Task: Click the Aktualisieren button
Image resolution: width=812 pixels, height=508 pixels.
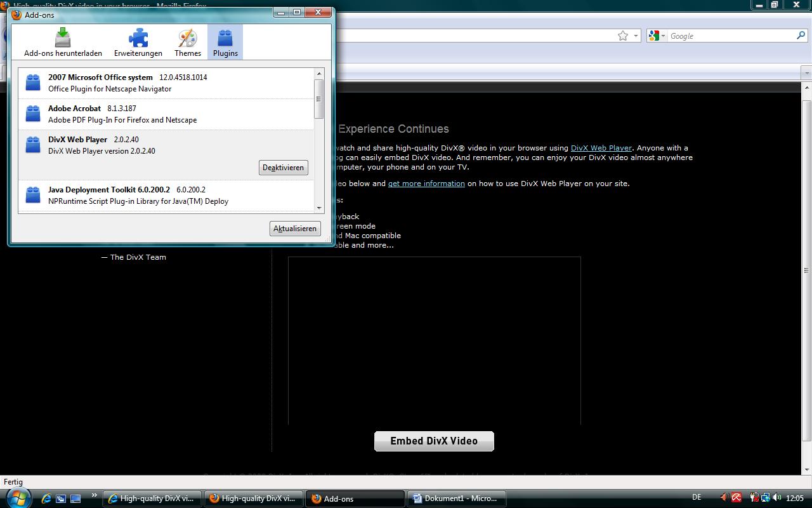Action: click(295, 229)
